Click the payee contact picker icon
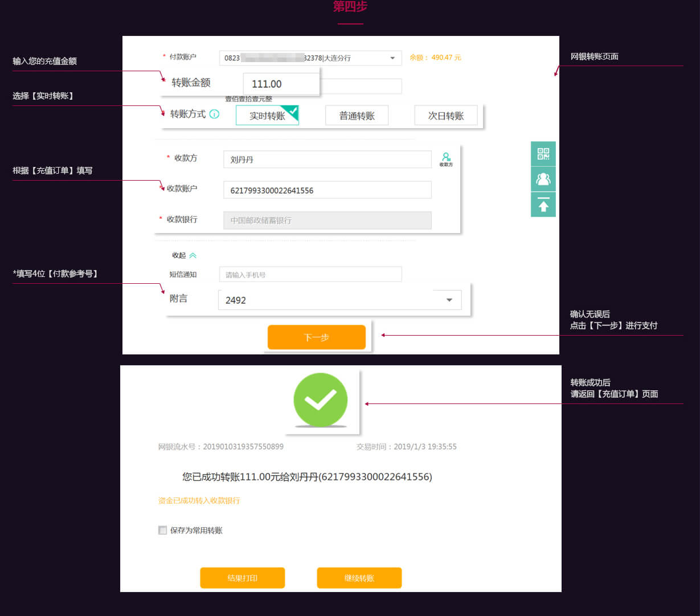Image resolution: width=700 pixels, height=616 pixels. point(446,159)
